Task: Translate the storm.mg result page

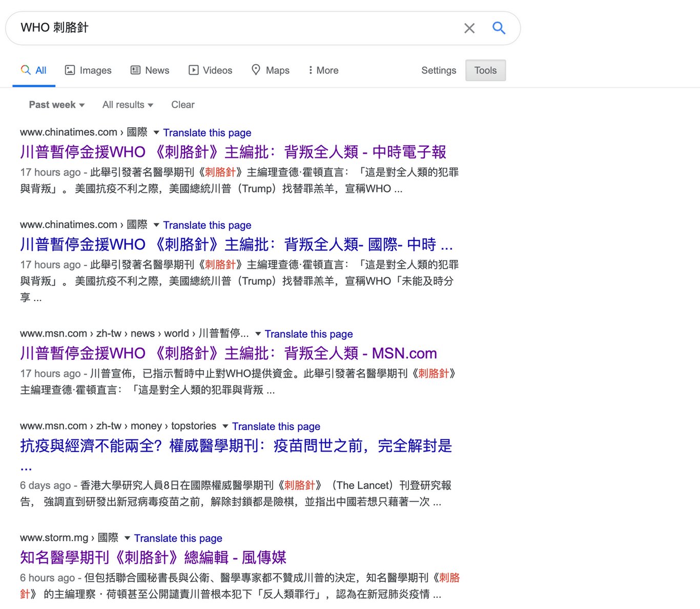Action: click(x=178, y=538)
